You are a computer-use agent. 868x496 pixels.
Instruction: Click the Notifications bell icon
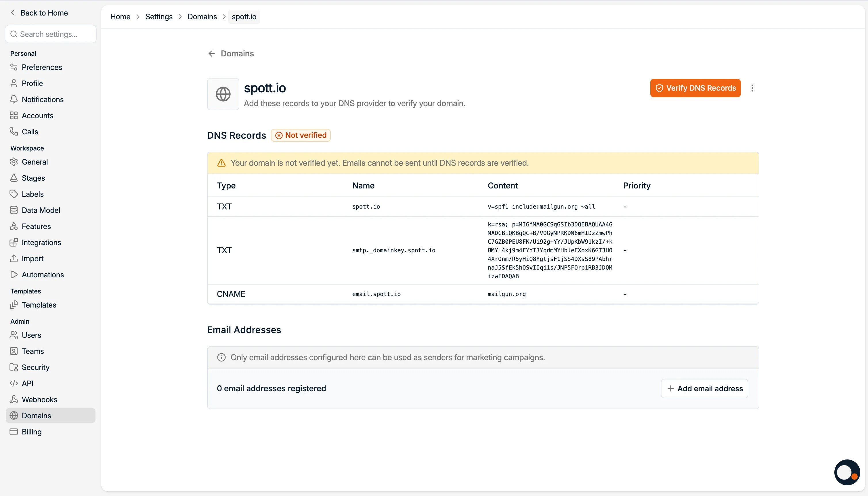[x=14, y=99]
